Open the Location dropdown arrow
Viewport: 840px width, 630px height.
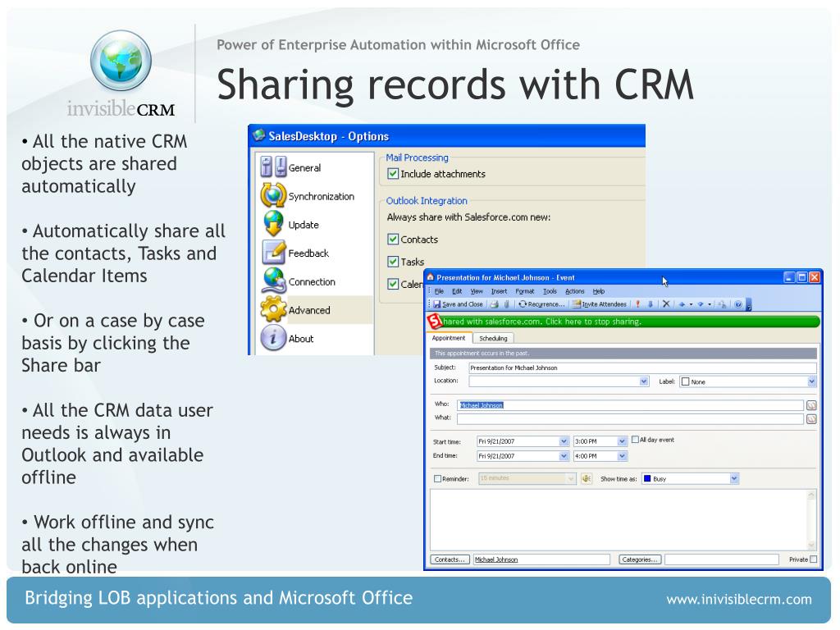point(644,381)
